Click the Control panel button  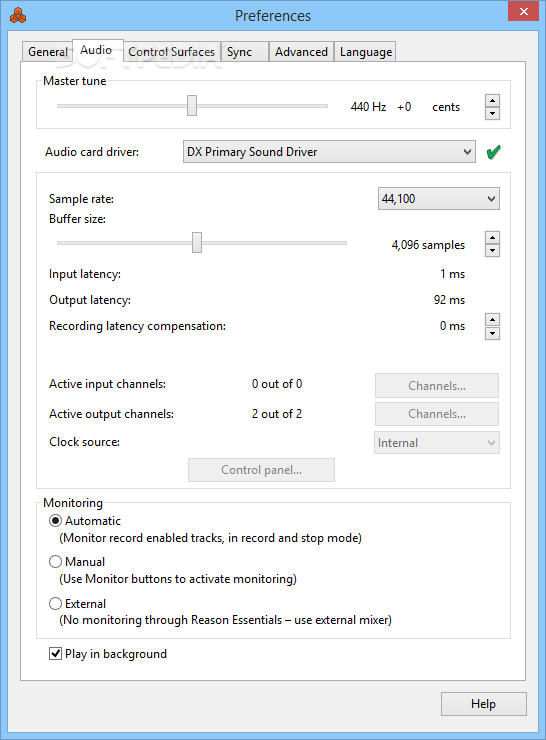261,470
